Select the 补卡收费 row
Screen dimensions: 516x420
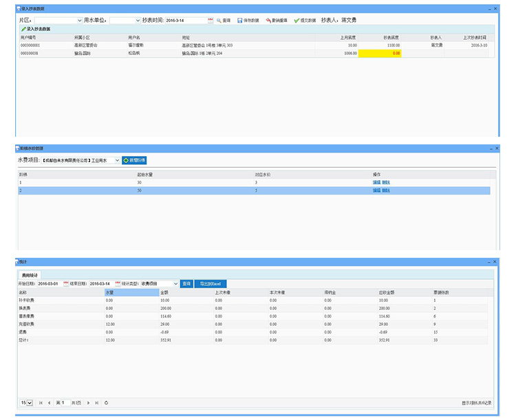(252, 300)
